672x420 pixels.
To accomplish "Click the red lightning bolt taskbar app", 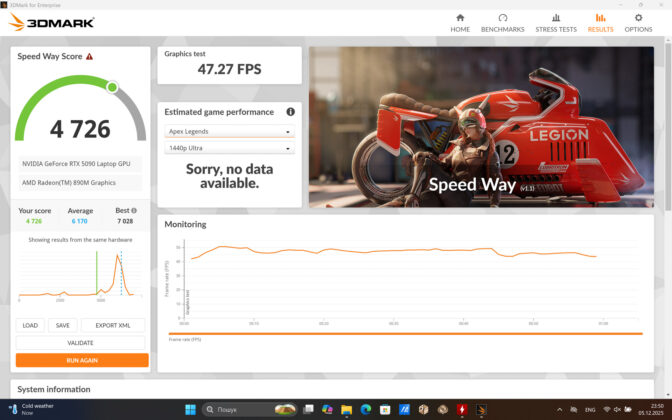I will pyautogui.click(x=462, y=409).
